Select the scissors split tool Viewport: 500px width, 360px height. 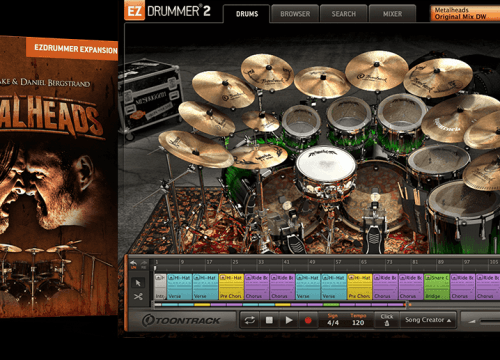[x=138, y=296]
